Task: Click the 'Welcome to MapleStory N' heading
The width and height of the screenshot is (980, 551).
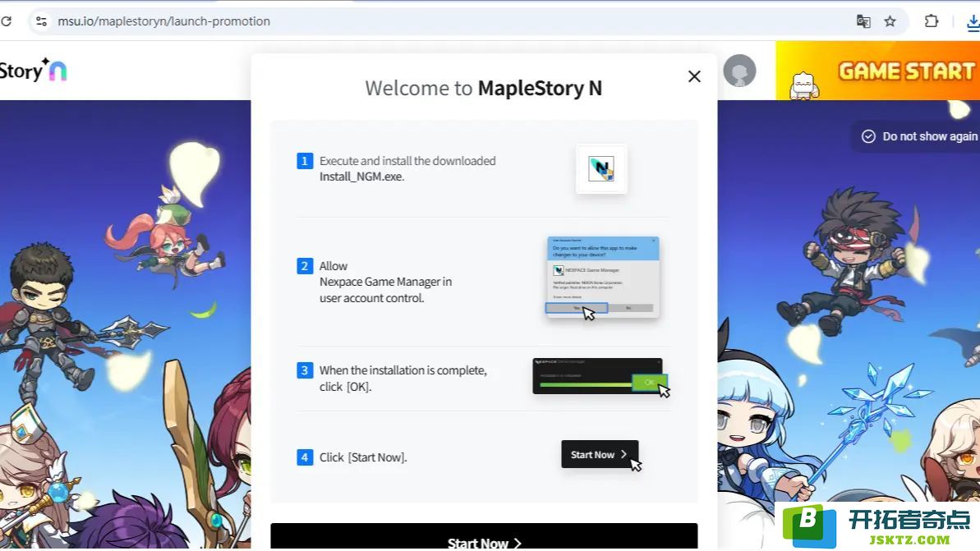Action: point(484,88)
